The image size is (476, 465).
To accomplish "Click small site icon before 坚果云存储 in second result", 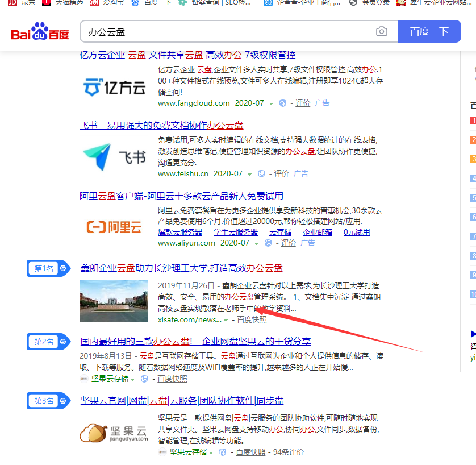I will pyautogui.click(x=84, y=379).
